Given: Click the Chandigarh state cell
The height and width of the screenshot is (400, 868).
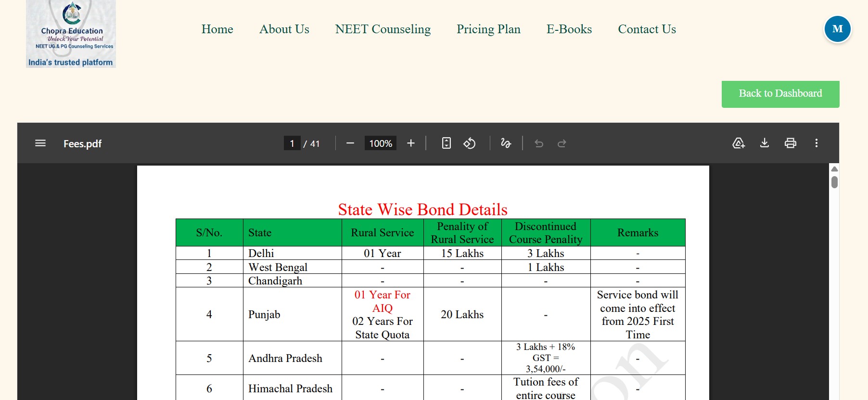Looking at the screenshot, I should [x=293, y=281].
